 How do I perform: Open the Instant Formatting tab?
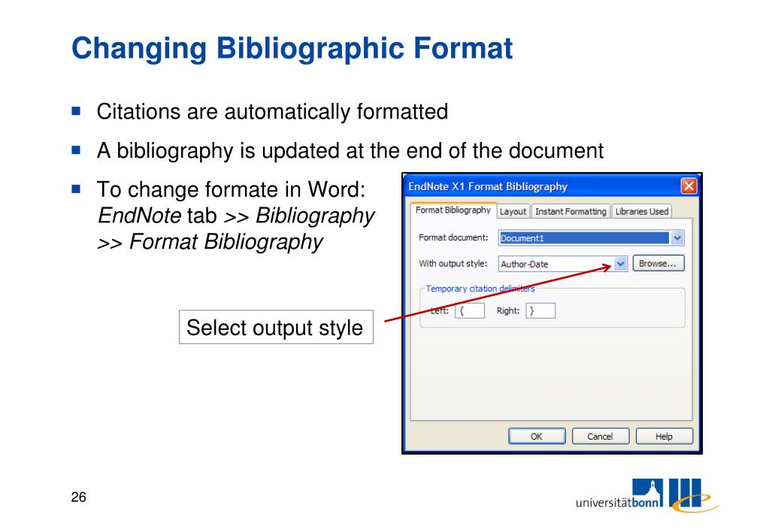tap(571, 211)
